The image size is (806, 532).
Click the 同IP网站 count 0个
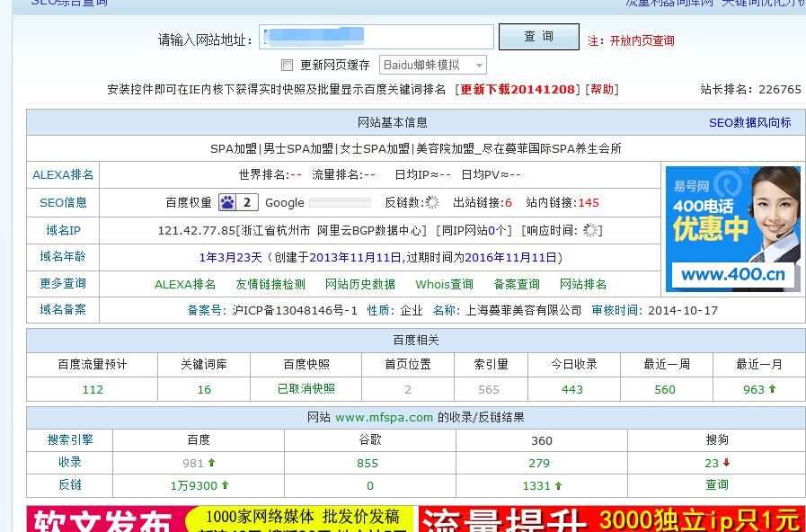(x=497, y=230)
